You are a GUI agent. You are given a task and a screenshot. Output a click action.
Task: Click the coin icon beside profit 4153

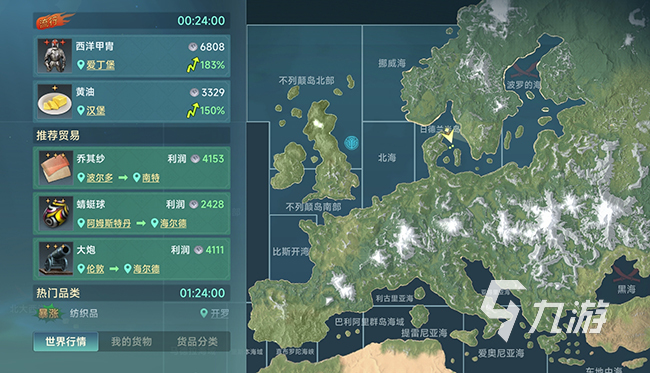[x=195, y=159]
